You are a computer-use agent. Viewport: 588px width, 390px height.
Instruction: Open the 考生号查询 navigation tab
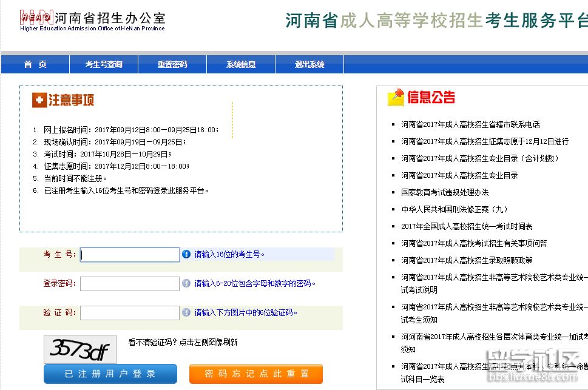click(x=104, y=64)
